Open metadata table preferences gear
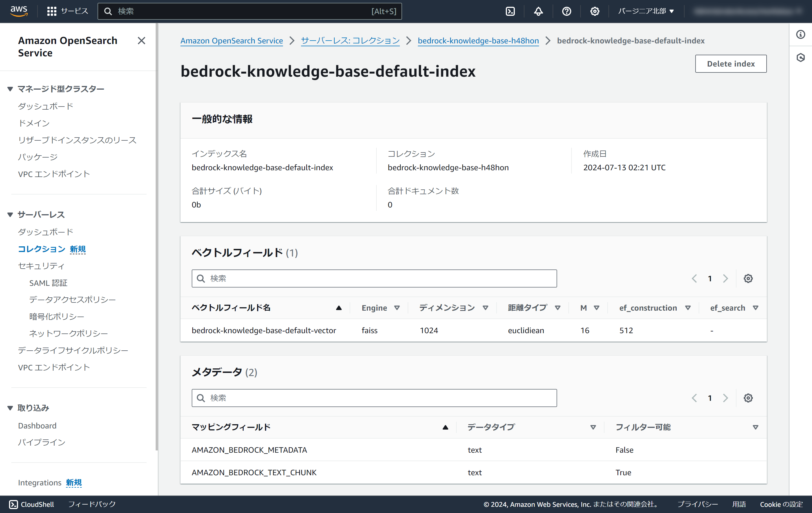The width and height of the screenshot is (812, 513). 748,398
